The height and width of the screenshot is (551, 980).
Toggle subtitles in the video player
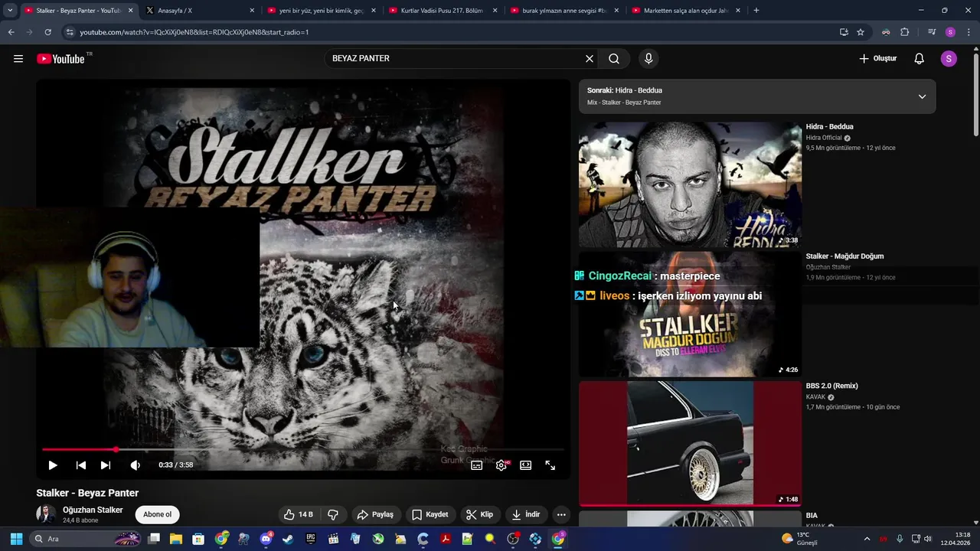(x=476, y=465)
